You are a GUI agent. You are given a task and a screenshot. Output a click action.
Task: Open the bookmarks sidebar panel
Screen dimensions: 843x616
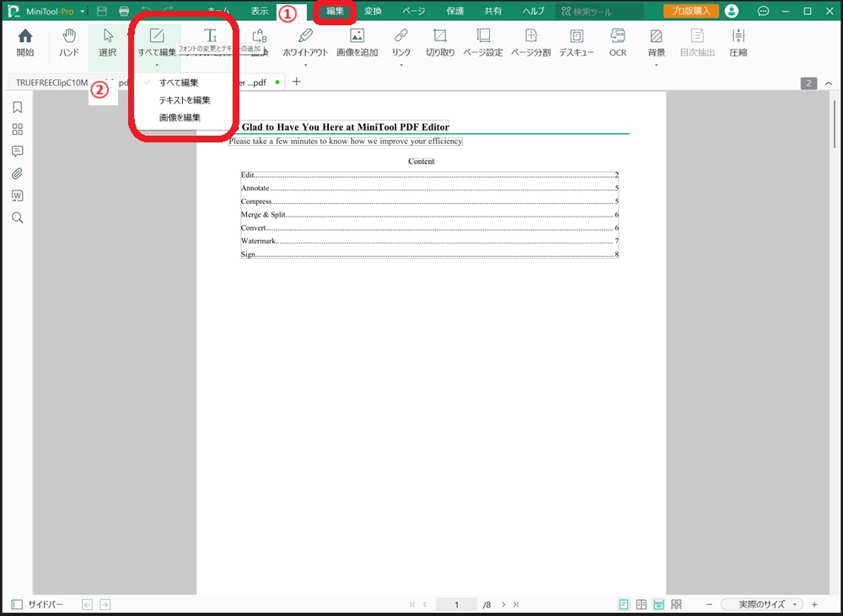pyautogui.click(x=17, y=108)
